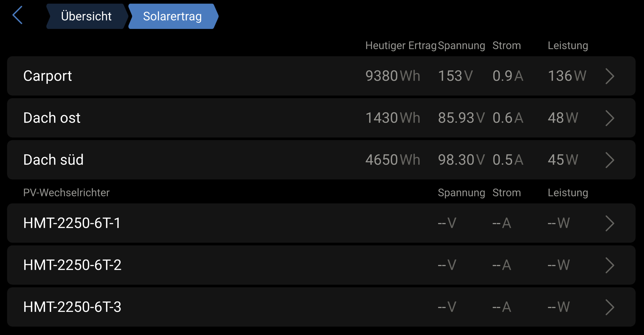Screen dimensions: 644x335
Task: Select the HMT-2250-6T-1 inverter name
Action: [72, 223]
